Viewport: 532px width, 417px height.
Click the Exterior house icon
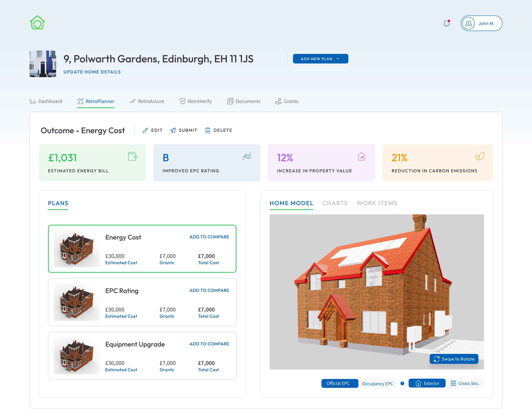click(x=418, y=383)
